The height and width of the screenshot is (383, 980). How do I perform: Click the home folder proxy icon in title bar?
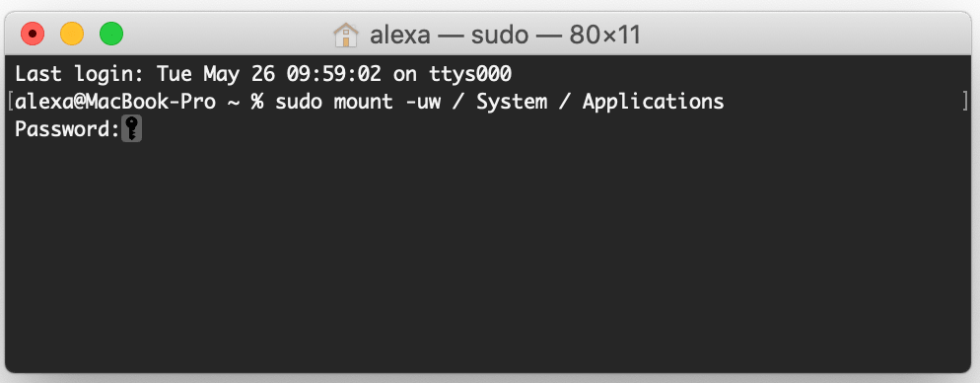tap(346, 36)
